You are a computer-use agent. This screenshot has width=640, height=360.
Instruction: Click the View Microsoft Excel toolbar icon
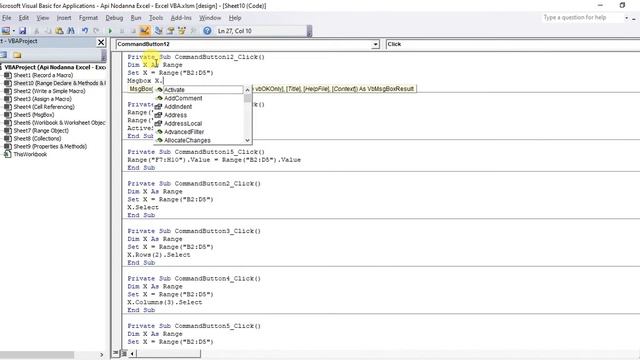tap(6, 31)
